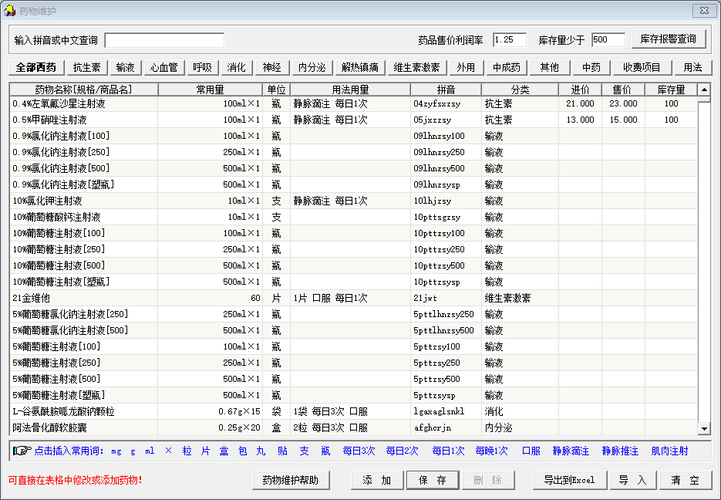Click the 常用量 column header
The image size is (721, 500).
pos(210,89)
